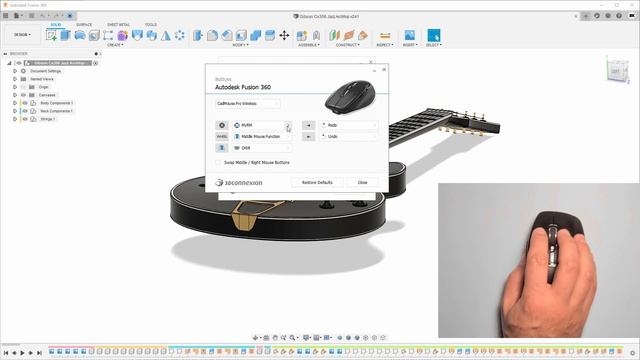
Task: Click the Save icon in quick access bar
Action: point(31,16)
